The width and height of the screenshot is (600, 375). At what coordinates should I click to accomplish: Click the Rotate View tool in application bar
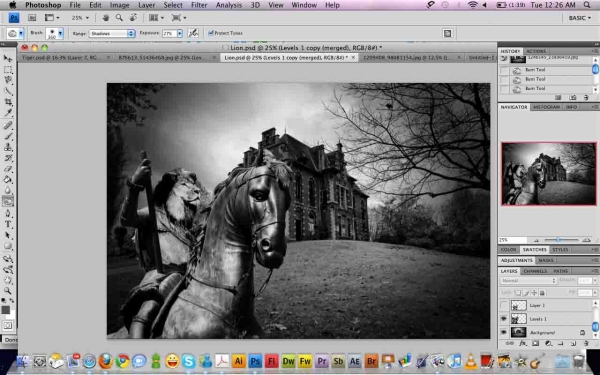[133, 18]
